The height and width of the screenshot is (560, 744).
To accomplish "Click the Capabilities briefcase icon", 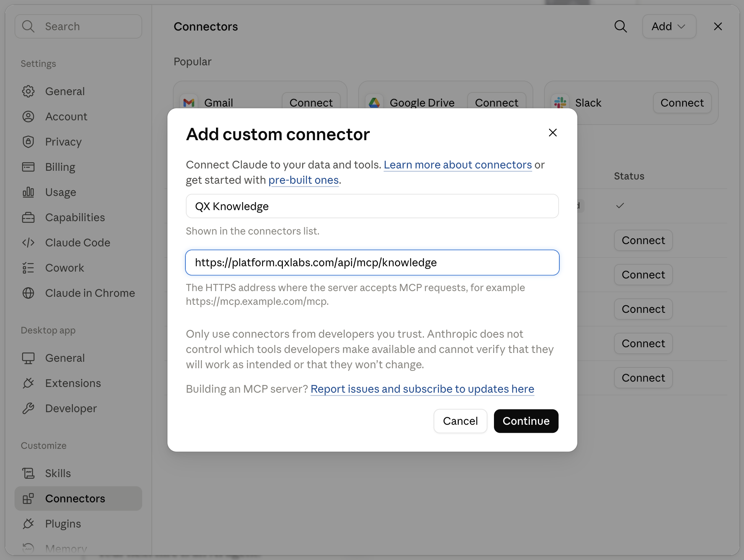I will [x=28, y=217].
